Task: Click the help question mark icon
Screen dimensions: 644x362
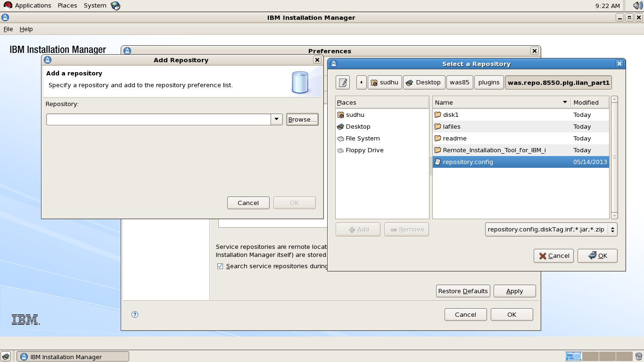Action: tap(135, 314)
